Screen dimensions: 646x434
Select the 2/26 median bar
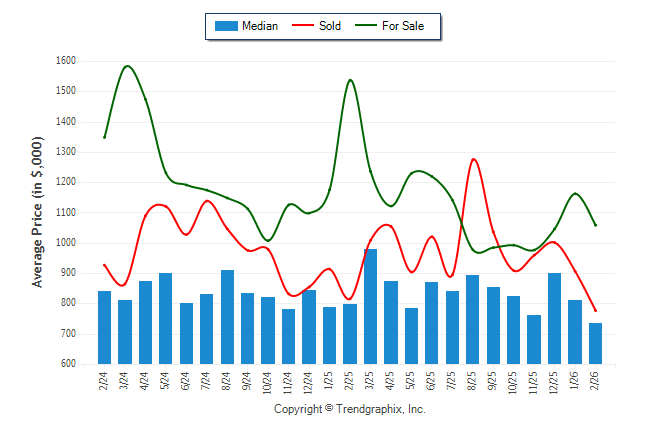595,343
